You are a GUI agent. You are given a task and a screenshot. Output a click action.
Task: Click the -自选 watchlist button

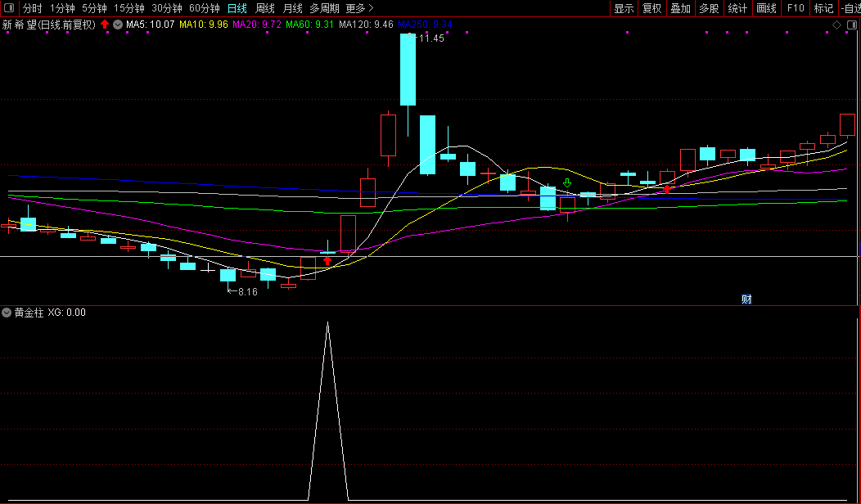(850, 8)
